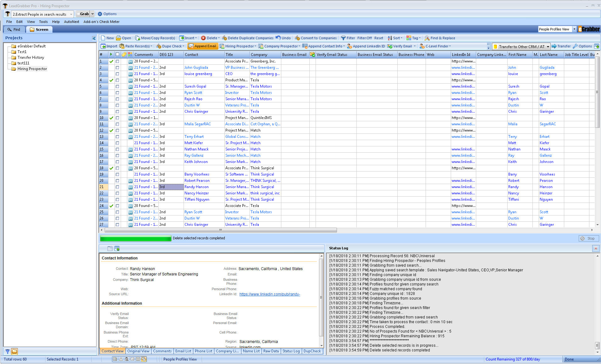Image resolution: width=601 pixels, height=364 pixels.
Task: Click the Undo icon
Action: coord(283,38)
